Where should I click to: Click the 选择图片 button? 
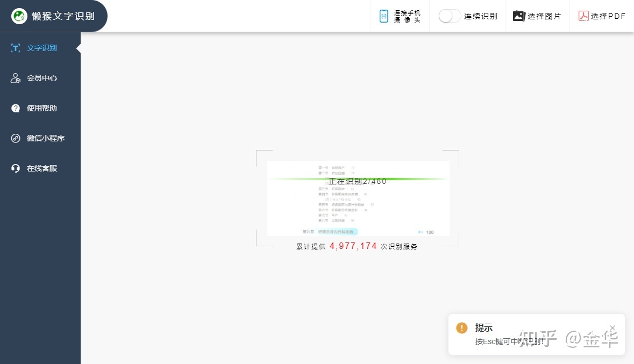(537, 16)
